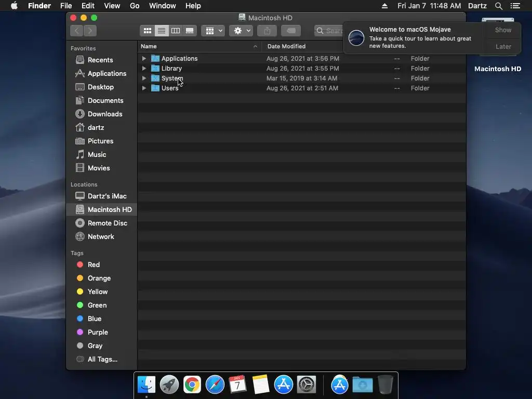Screen dimensions: 532x399
Task: Open Launchpad from the Dock
Action: [169, 385]
